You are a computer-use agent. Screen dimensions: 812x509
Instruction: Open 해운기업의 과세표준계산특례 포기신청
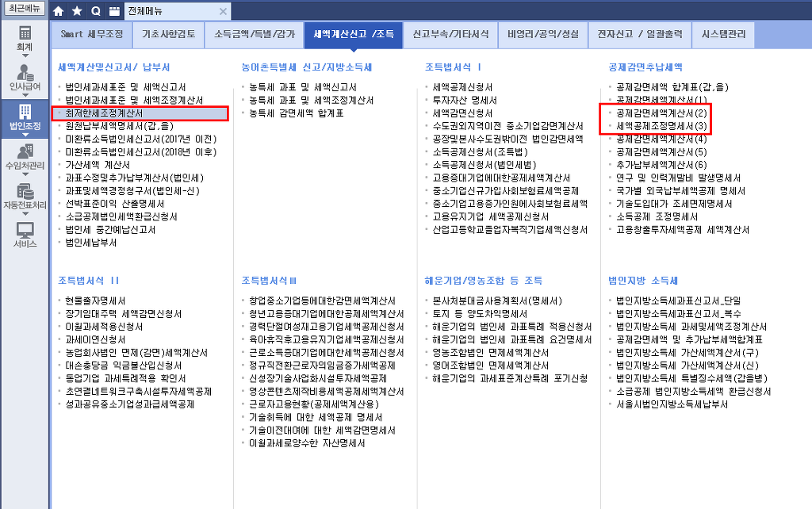pos(510,378)
